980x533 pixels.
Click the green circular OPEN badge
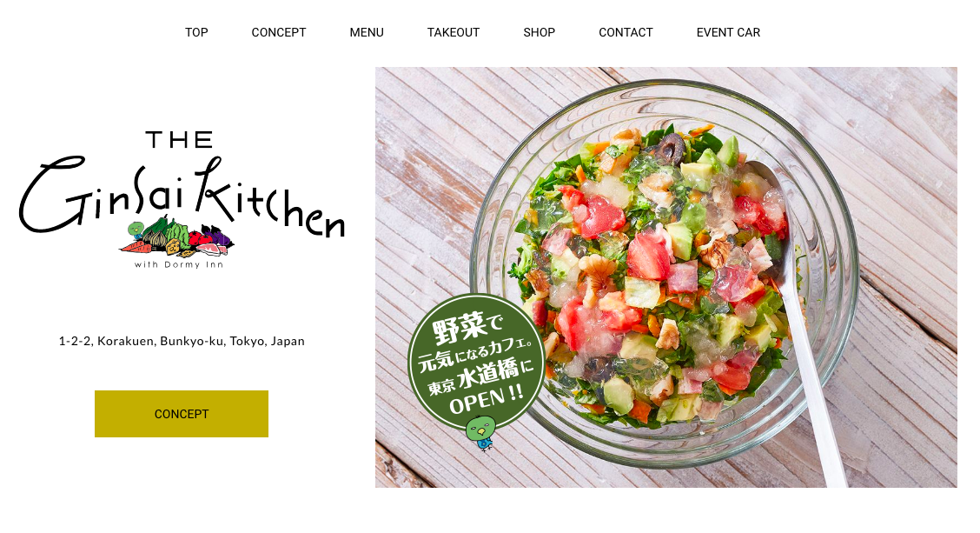tap(476, 363)
